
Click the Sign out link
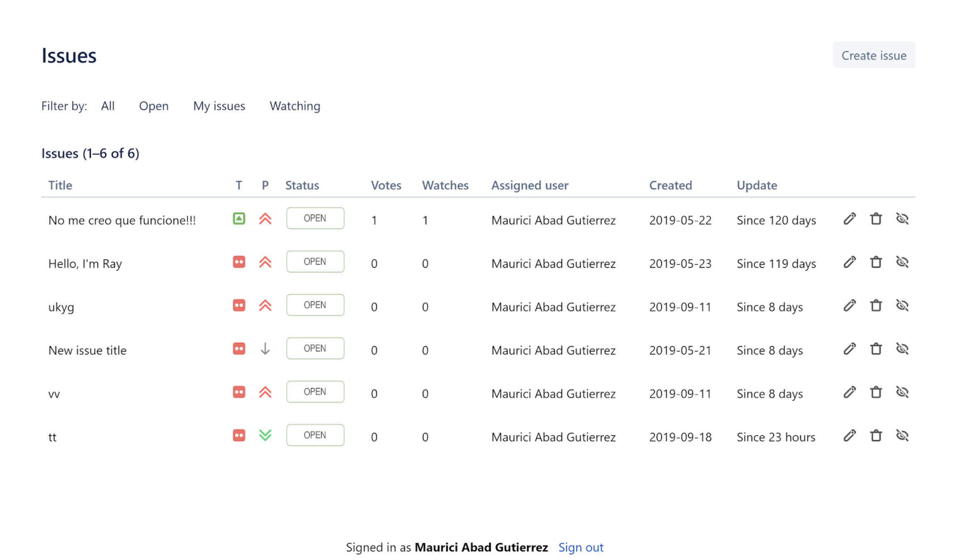pos(580,548)
